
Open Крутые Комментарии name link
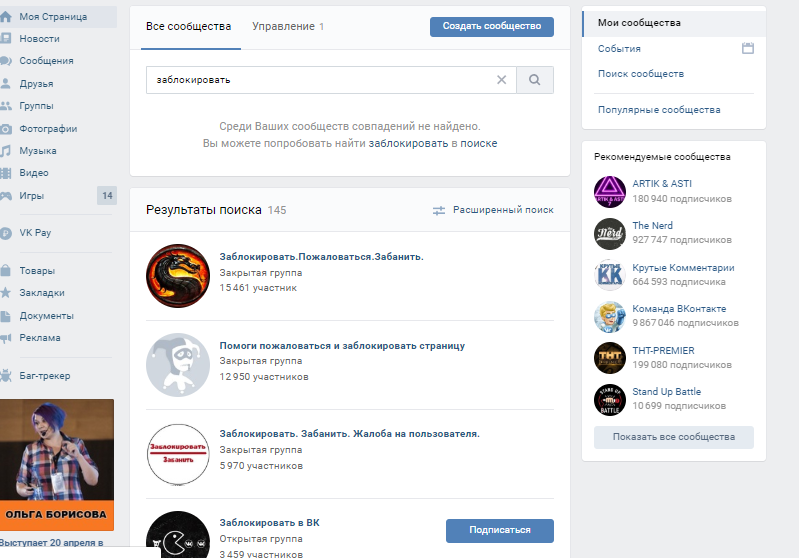click(x=683, y=268)
